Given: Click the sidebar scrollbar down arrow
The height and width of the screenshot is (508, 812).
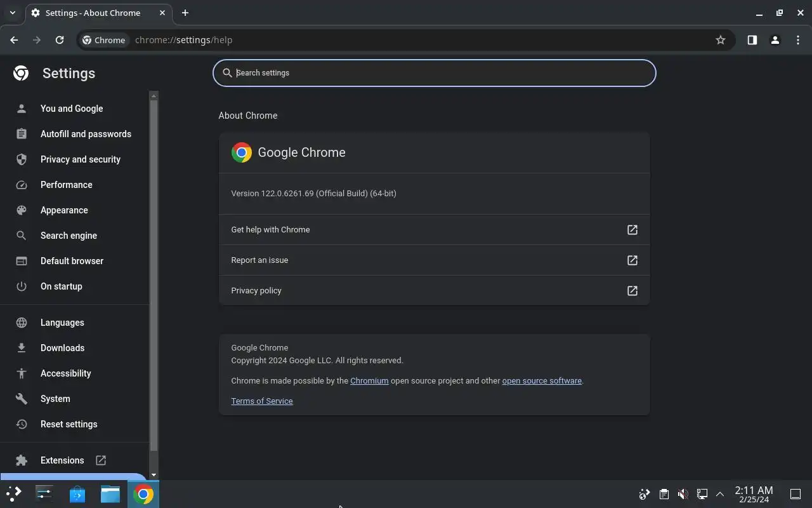Looking at the screenshot, I should [x=154, y=475].
